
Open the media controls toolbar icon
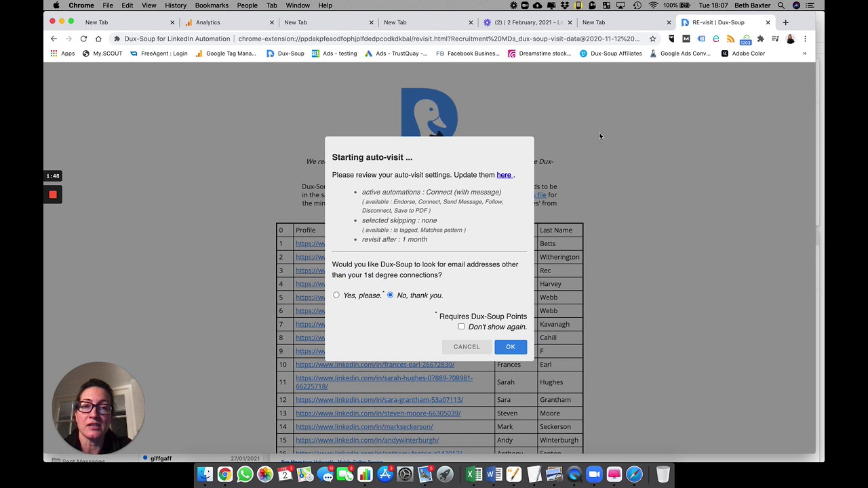(x=775, y=39)
